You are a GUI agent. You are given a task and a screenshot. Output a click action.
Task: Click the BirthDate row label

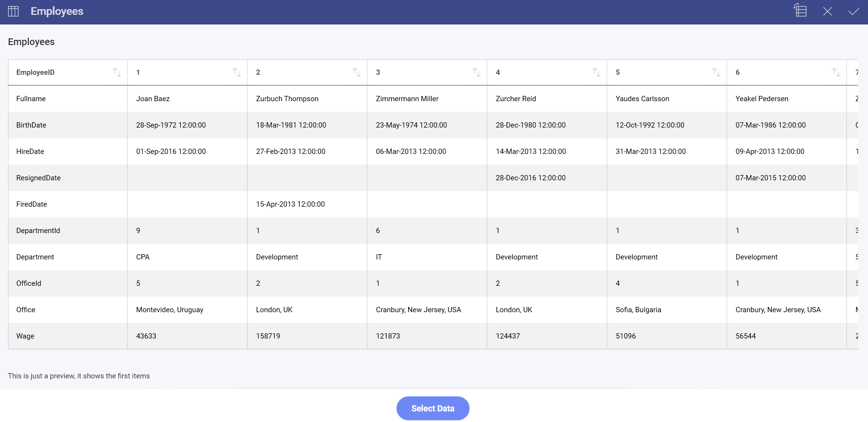pyautogui.click(x=31, y=125)
